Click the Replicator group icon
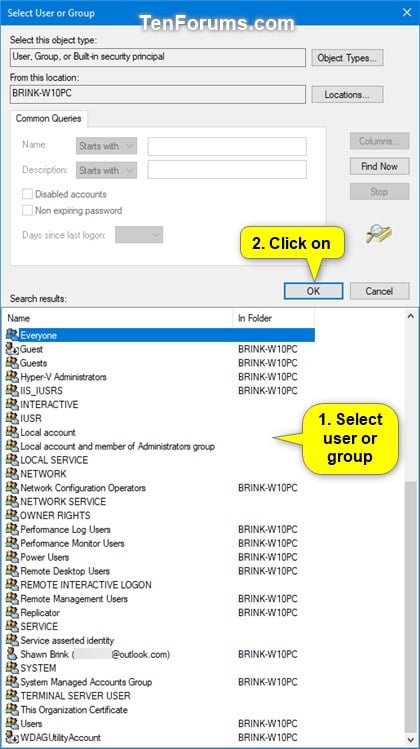The image size is (420, 749). click(x=12, y=612)
